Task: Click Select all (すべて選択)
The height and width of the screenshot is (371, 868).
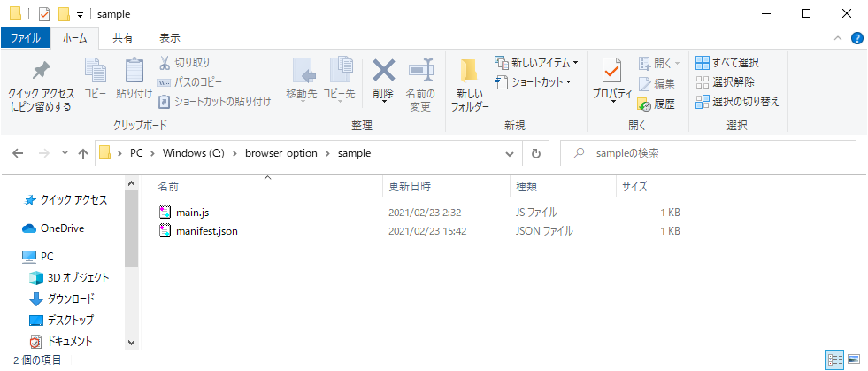Action: 726,63
